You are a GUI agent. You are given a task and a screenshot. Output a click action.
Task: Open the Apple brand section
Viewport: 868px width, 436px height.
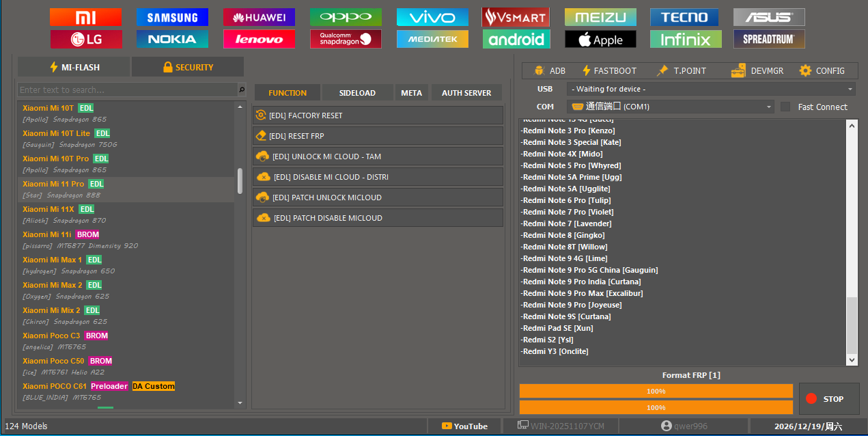pos(600,39)
